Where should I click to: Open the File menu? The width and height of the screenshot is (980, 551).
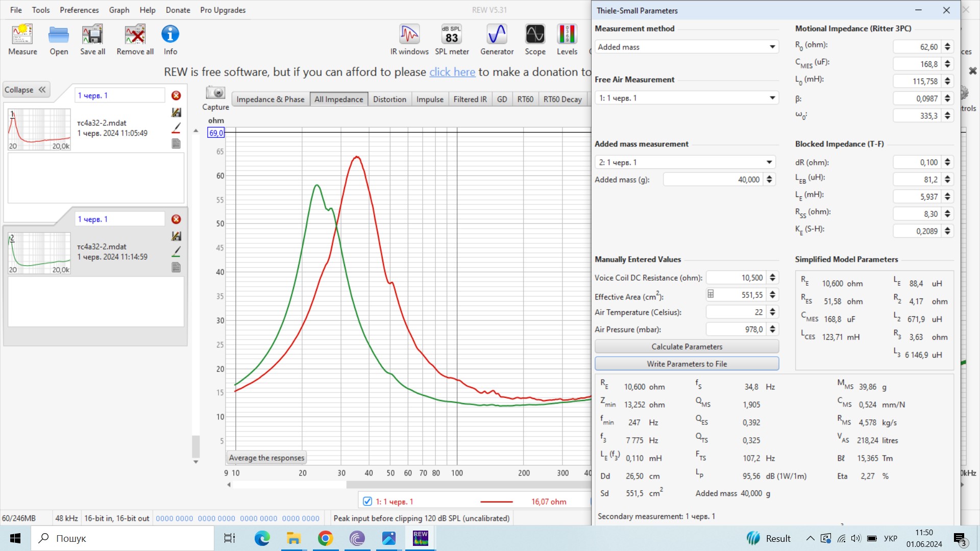(16, 10)
